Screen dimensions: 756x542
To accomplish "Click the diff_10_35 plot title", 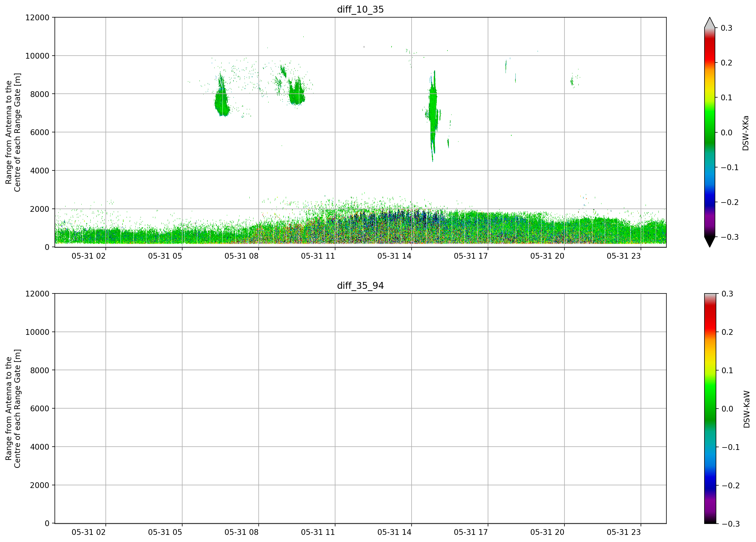I will pyautogui.click(x=360, y=9).
